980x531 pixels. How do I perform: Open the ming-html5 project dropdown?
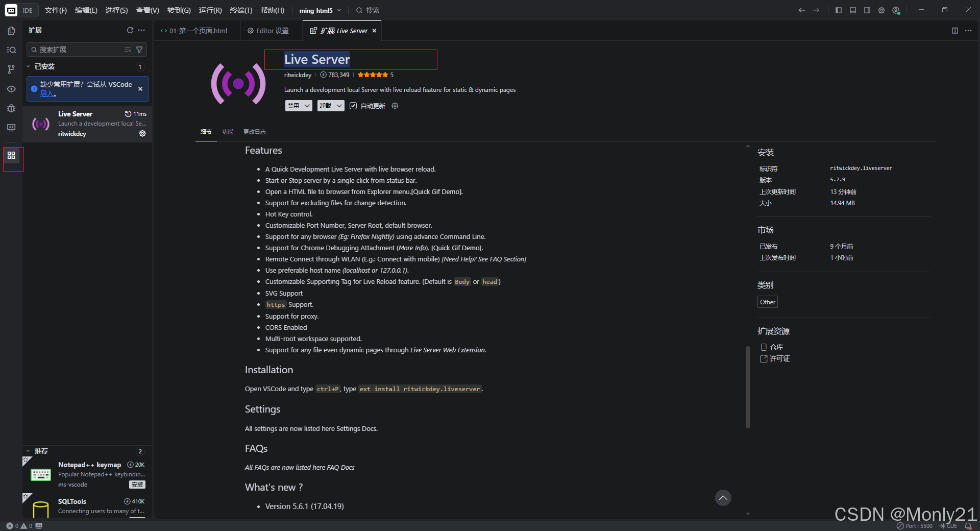click(320, 10)
